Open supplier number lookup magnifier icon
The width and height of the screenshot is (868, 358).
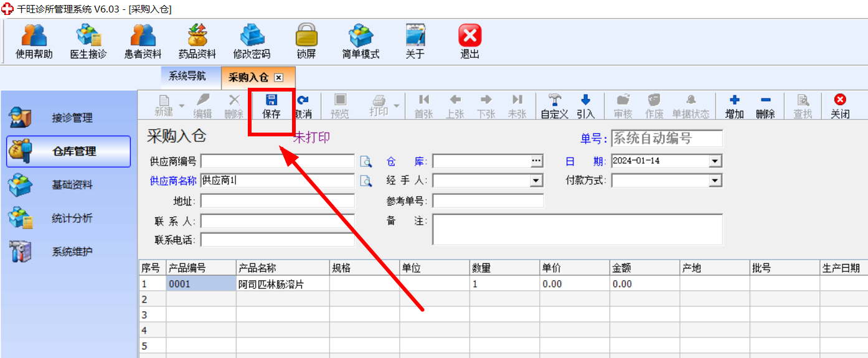[366, 162]
